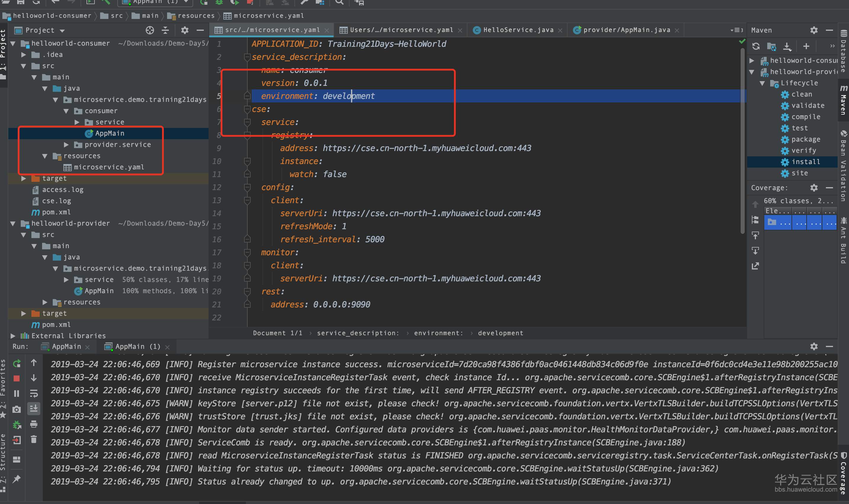Click the print console icon

[x=34, y=424]
